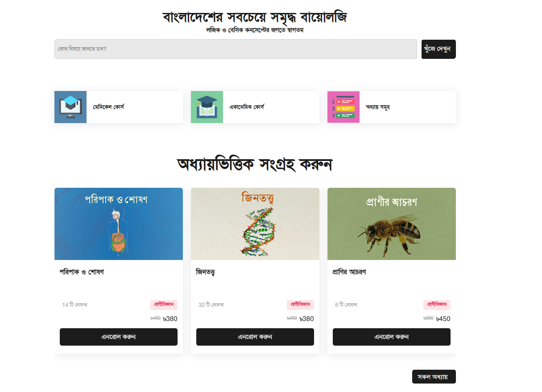Open the অধ্যায় সমূহ category label

(x=378, y=107)
